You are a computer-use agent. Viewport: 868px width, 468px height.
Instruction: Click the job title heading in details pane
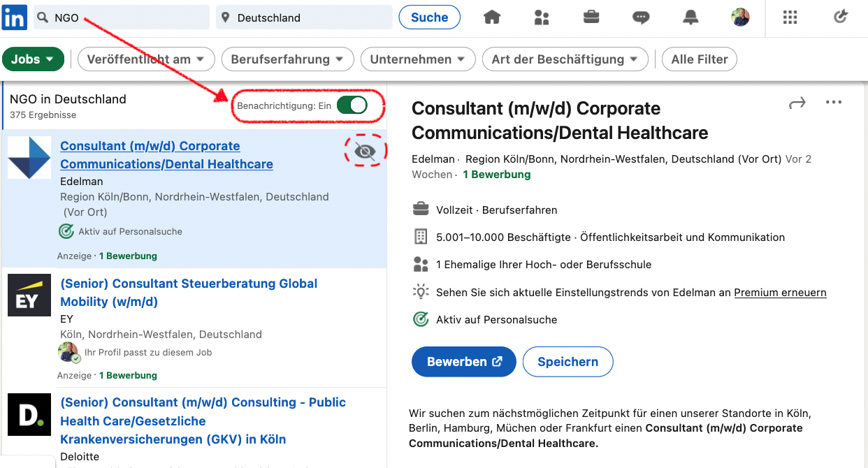(560, 121)
